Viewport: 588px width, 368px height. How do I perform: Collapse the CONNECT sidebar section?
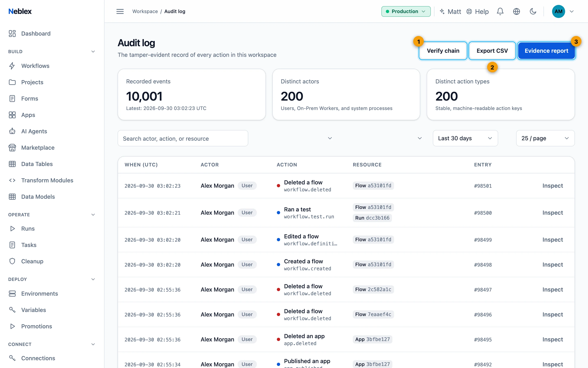coord(93,344)
